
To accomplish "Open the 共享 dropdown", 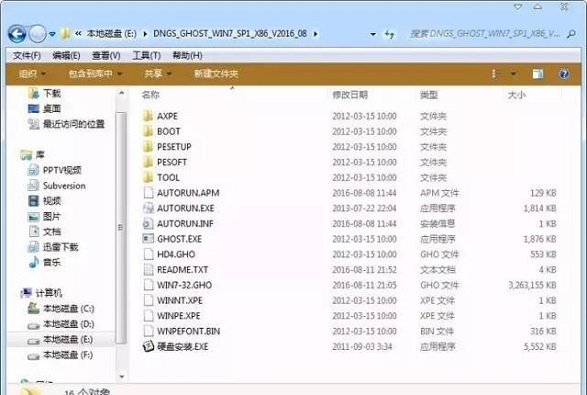I will (158, 74).
